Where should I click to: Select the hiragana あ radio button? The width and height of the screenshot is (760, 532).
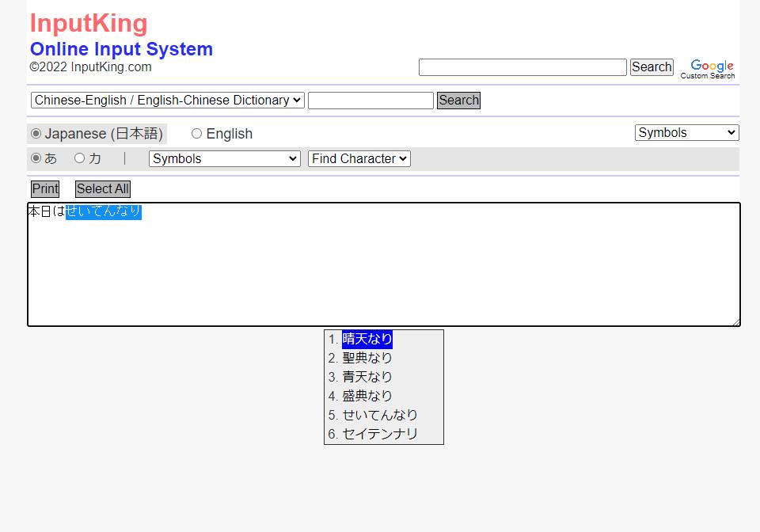click(x=36, y=158)
